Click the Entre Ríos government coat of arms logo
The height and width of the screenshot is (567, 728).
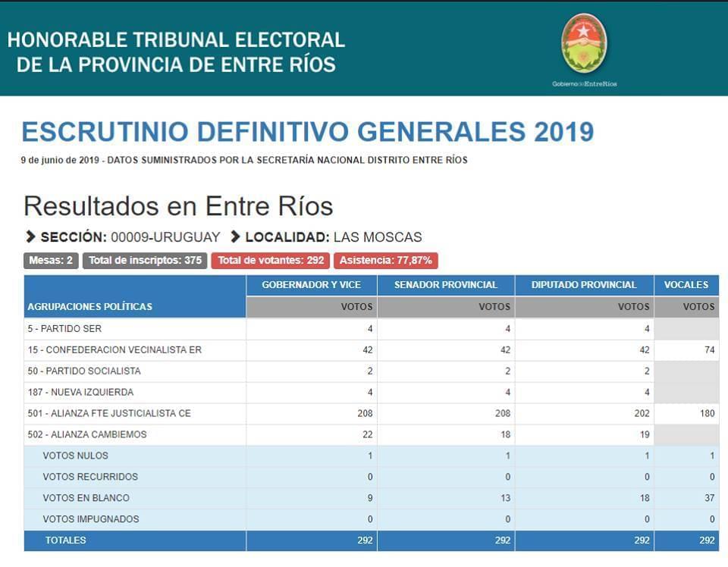tap(584, 43)
